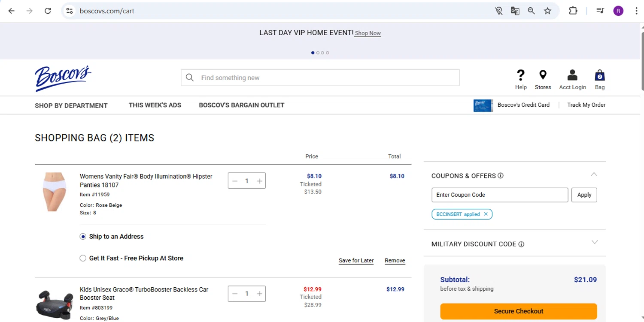
Task: Open the browser extensions puzzle icon
Action: (573, 11)
